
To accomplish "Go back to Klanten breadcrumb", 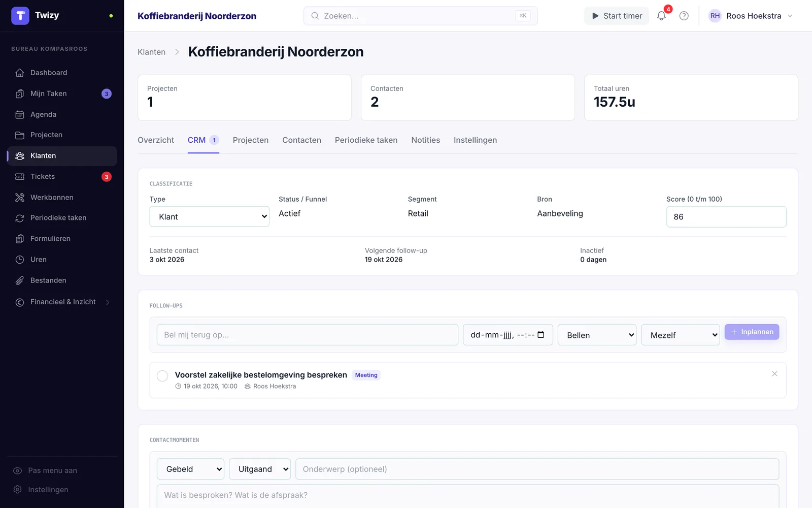I will point(151,52).
